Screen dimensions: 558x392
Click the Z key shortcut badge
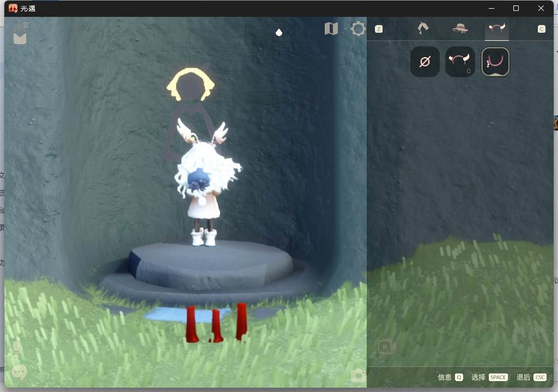[379, 29]
